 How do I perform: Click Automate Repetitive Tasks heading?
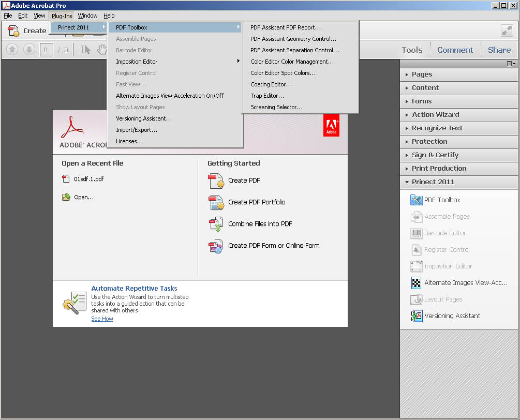tap(135, 289)
